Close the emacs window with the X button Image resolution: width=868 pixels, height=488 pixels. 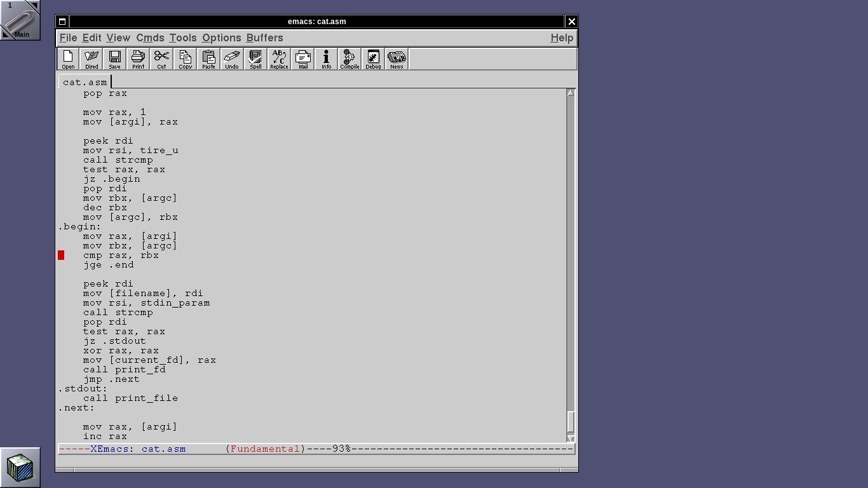coord(571,22)
